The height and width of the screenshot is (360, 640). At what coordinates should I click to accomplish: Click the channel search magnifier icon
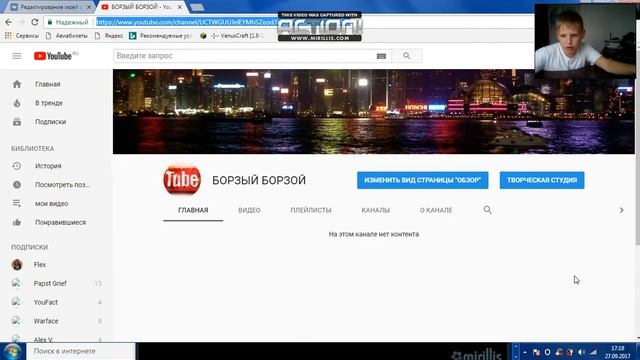pos(487,210)
